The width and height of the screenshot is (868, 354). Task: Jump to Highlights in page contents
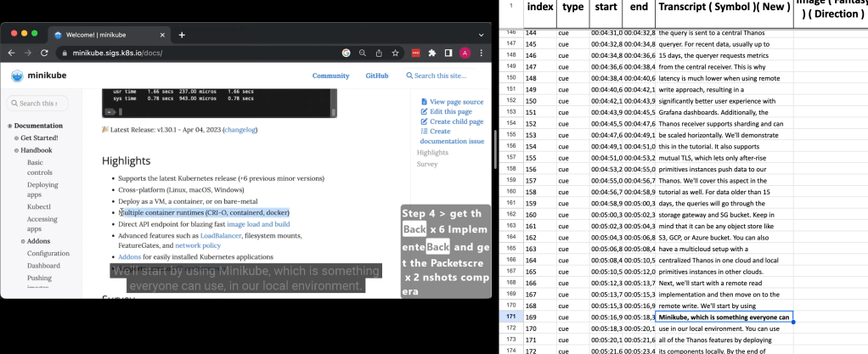point(432,153)
